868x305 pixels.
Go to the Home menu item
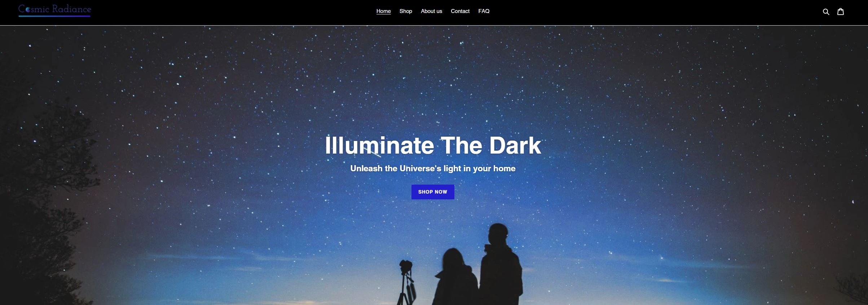pyautogui.click(x=383, y=11)
